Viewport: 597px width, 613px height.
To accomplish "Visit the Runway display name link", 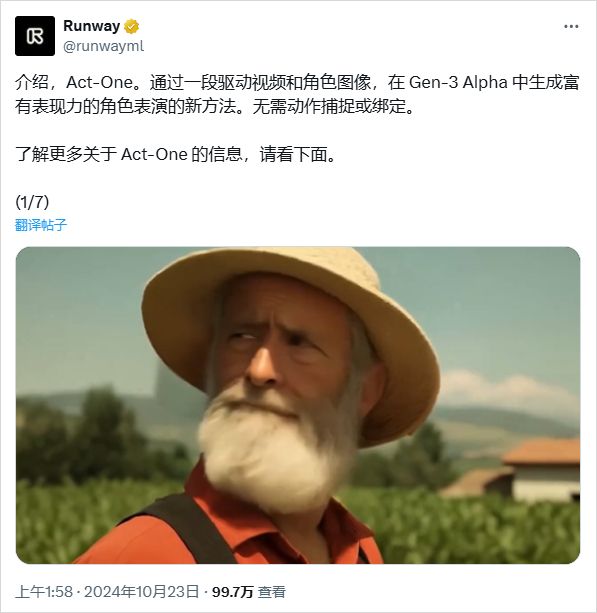I will pos(91,26).
